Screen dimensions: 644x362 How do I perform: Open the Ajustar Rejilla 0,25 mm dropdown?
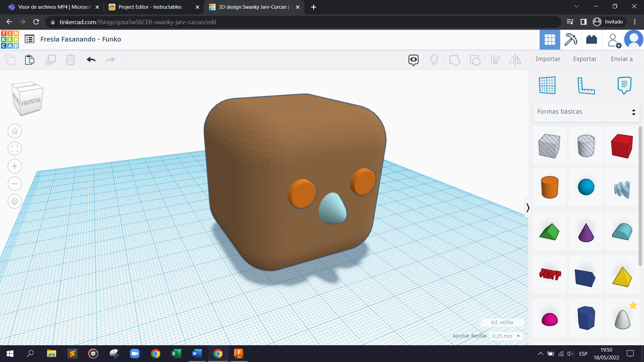[x=506, y=336]
